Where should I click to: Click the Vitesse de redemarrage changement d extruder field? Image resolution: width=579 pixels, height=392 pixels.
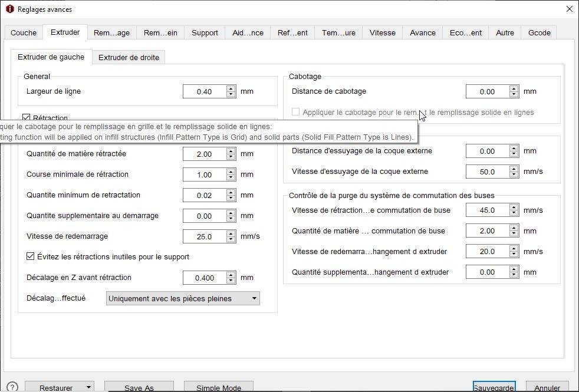488,251
